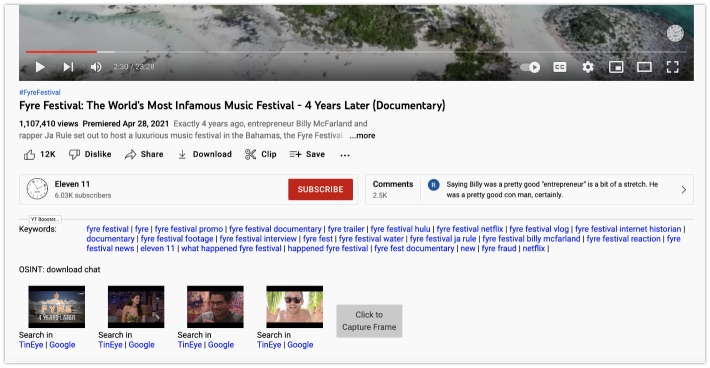
Task: Open the thumbnail of woman in green
Action: tap(136, 307)
